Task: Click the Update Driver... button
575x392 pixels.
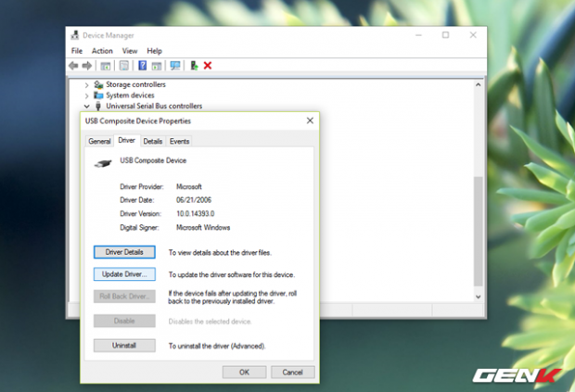Action: [x=124, y=274]
